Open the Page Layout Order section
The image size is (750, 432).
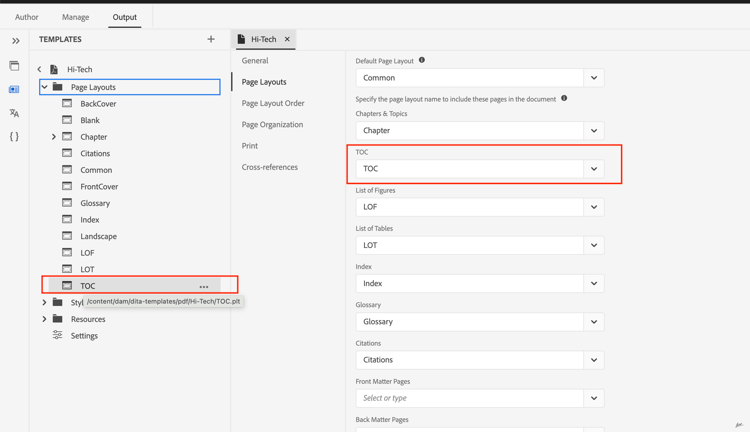(x=273, y=103)
